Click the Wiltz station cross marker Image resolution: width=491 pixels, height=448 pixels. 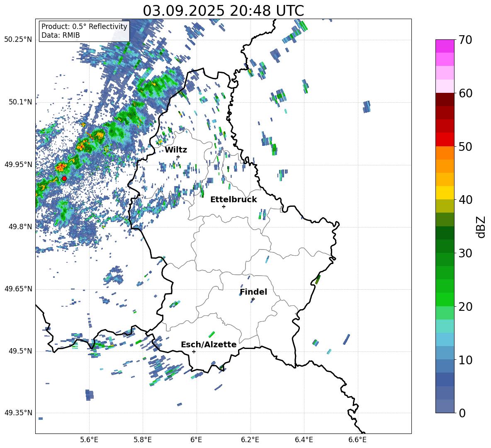click(x=178, y=157)
